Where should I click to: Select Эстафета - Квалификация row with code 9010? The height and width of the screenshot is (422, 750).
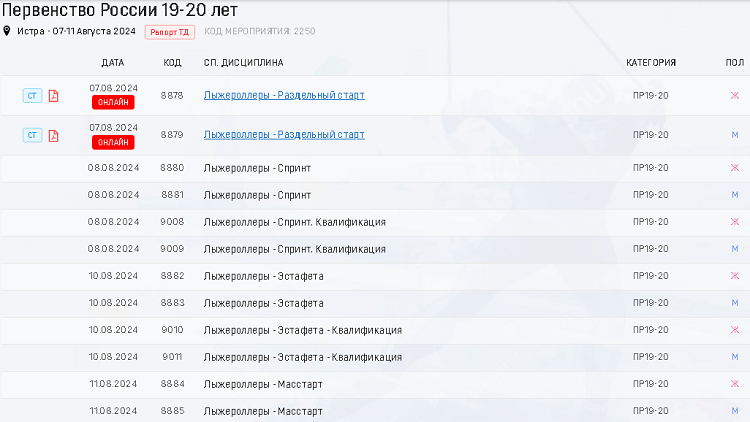(375, 330)
